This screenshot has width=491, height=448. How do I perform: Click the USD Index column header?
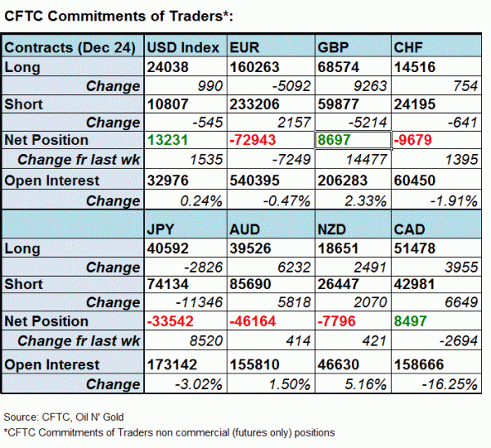[x=182, y=48]
